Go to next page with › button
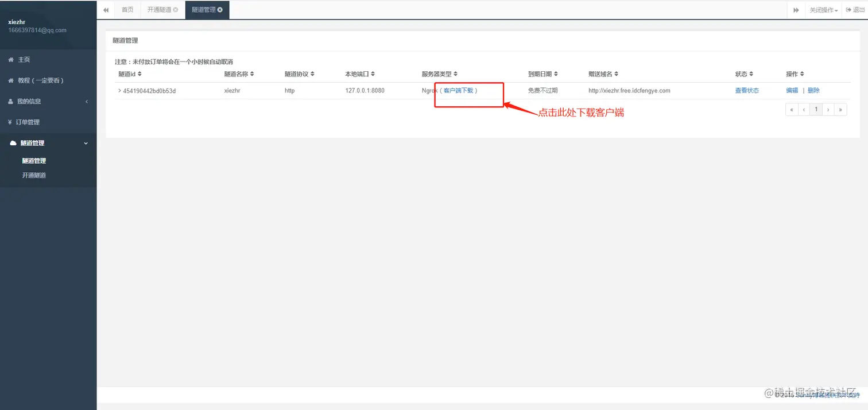The width and height of the screenshot is (868, 410). point(828,109)
